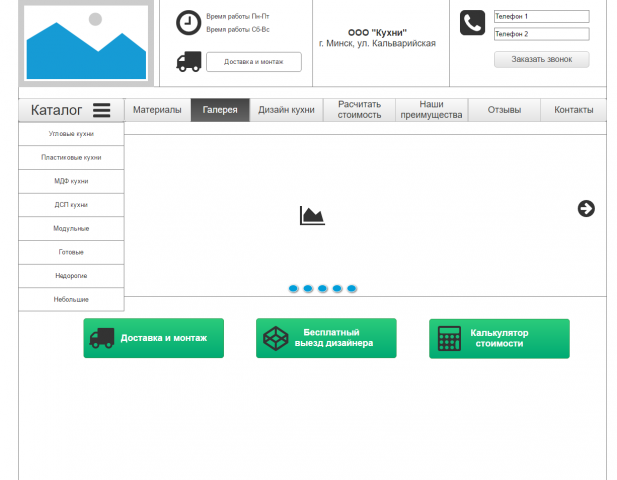
Task: Select the fourth slider dot
Action: (337, 288)
